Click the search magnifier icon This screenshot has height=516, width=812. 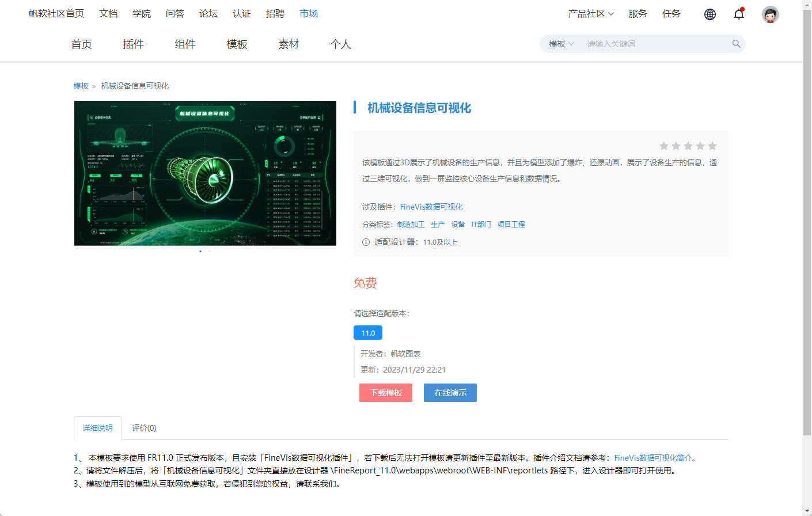pyautogui.click(x=736, y=44)
